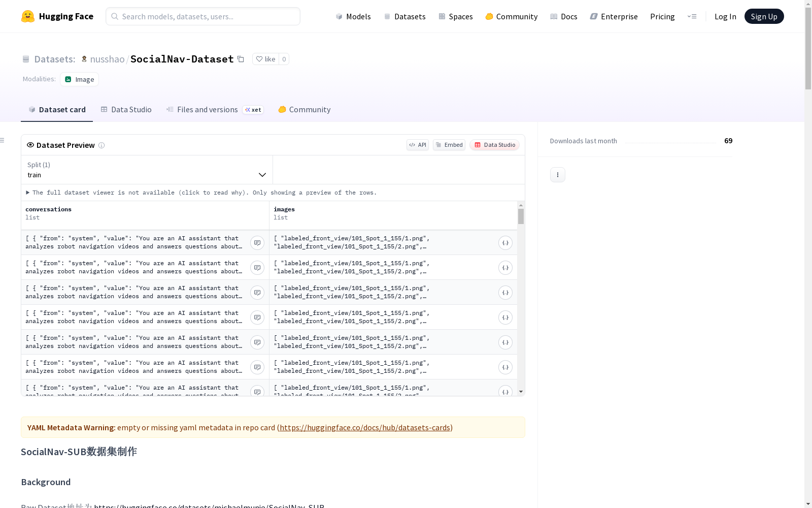812x508 pixels.
Task: Like the dataset with the heart button
Action: 265,59
